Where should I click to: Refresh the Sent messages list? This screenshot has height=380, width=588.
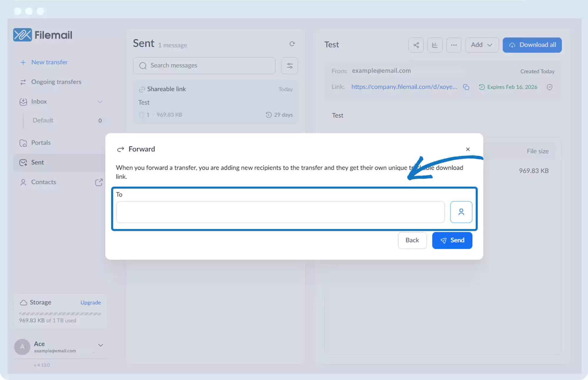292,44
